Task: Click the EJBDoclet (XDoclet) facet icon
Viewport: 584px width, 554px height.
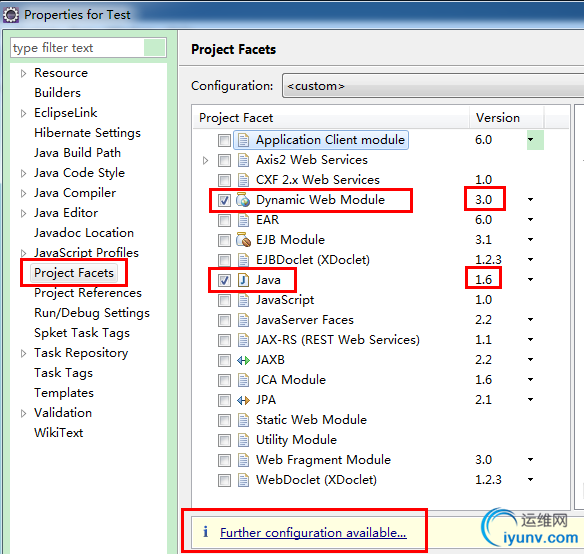Action: coord(243,260)
